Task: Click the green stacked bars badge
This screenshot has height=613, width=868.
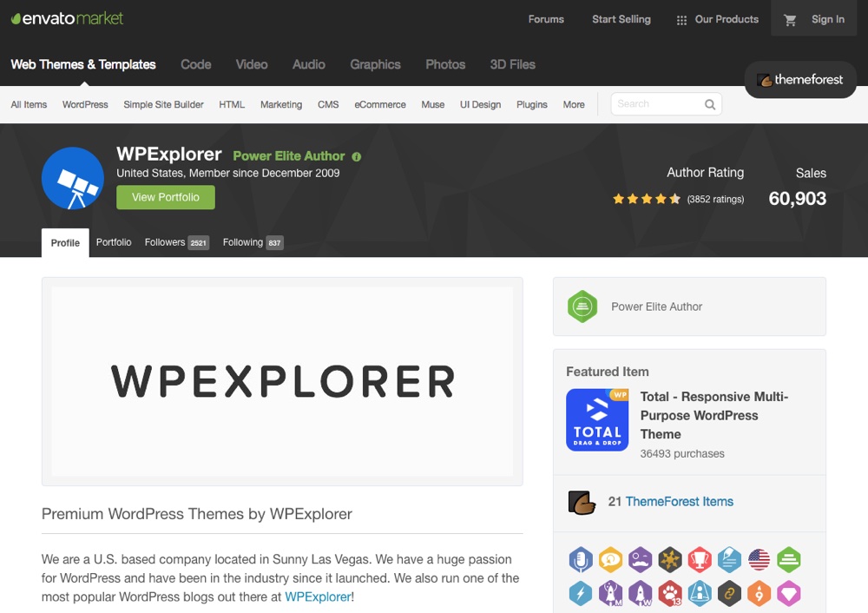Action: point(789,559)
